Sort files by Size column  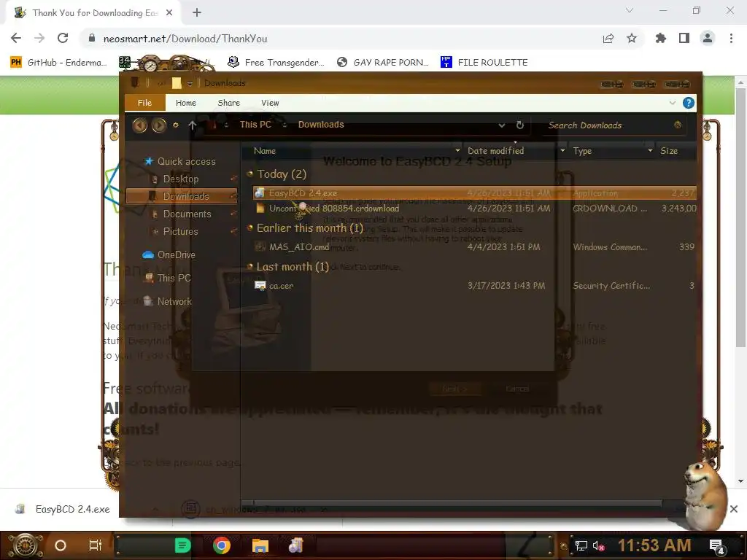(x=669, y=151)
